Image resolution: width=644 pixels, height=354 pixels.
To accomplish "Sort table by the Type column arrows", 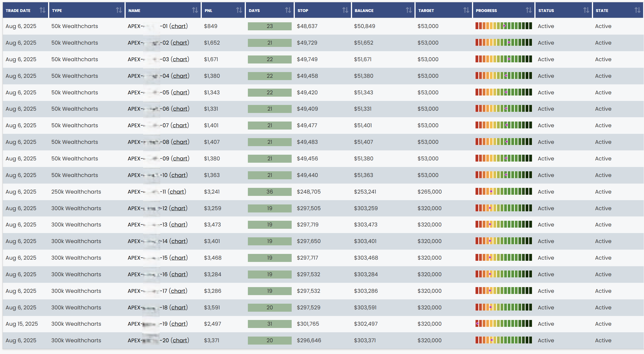I will [119, 10].
